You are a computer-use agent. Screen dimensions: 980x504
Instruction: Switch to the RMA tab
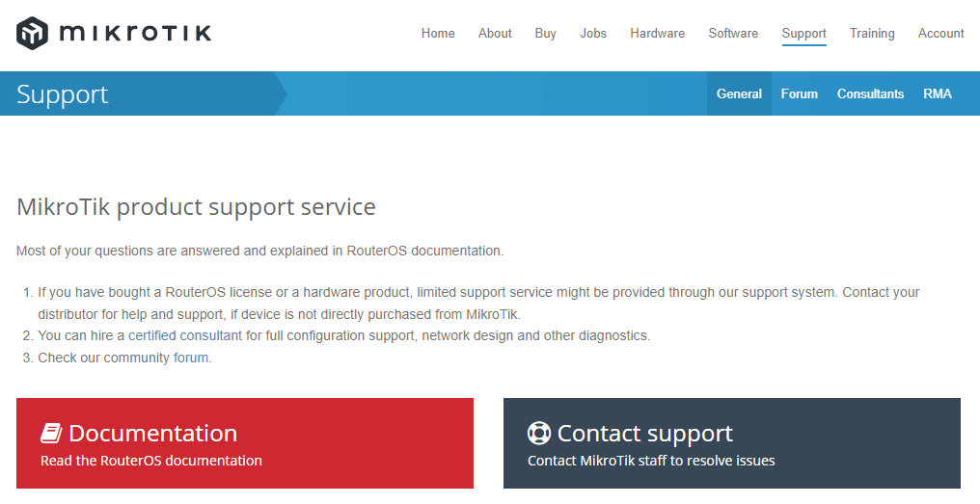(937, 93)
